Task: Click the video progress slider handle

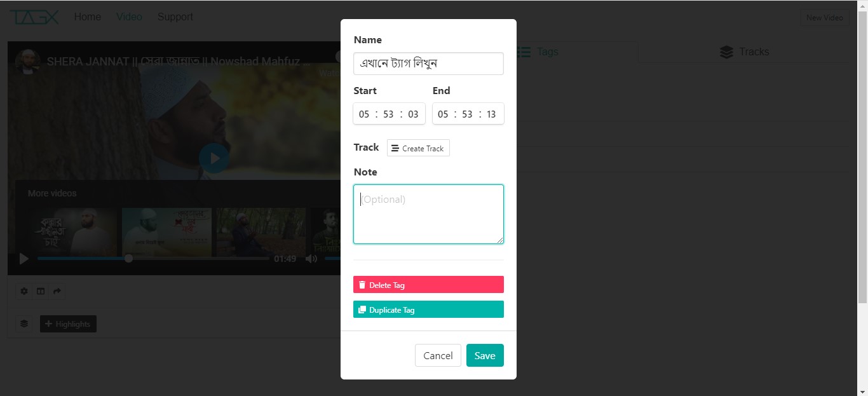Action: click(x=129, y=259)
